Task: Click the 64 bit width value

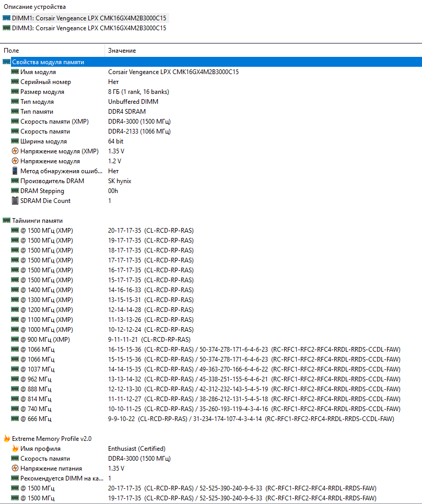Action: click(x=116, y=141)
